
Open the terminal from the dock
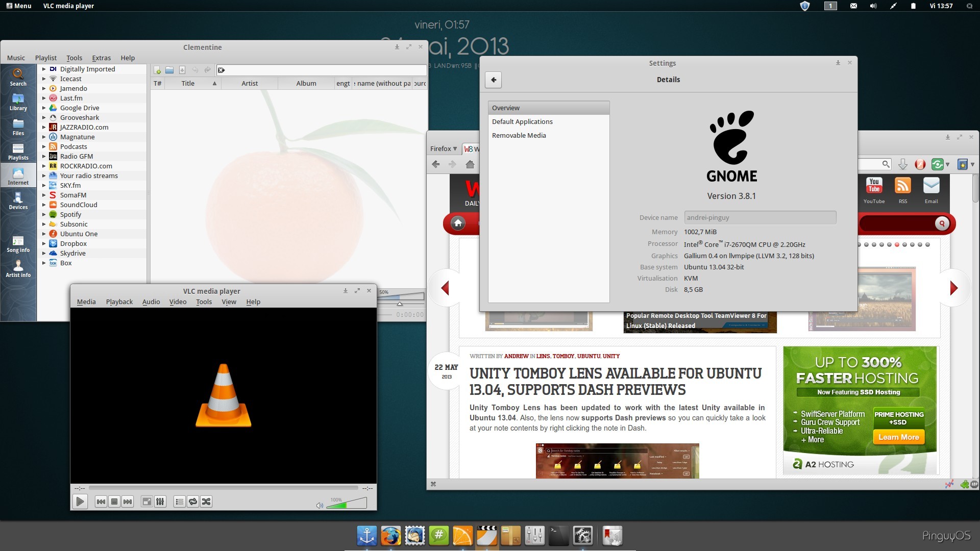click(558, 536)
